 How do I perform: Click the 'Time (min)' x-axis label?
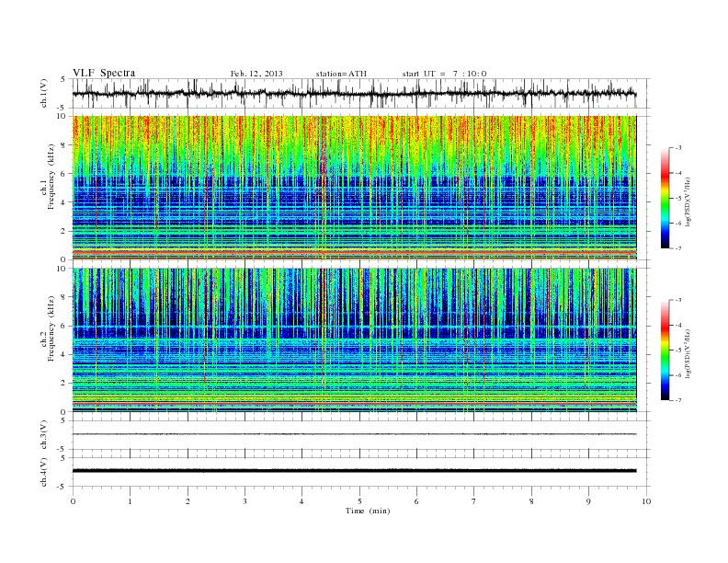tap(368, 511)
